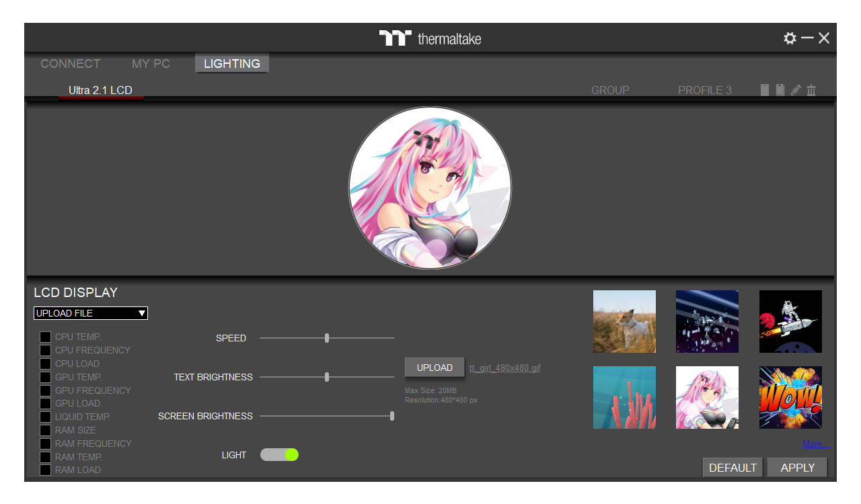Click the pencil edit profile icon
The image size is (861, 504).
coord(796,90)
